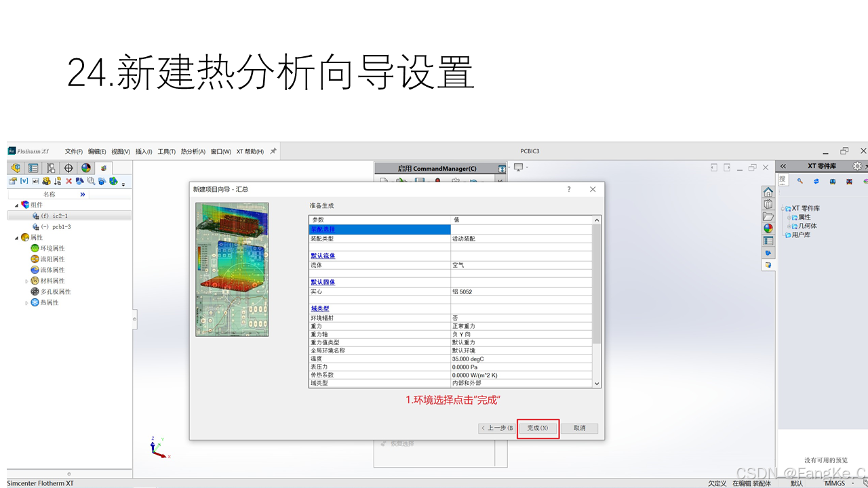Open the 文件(F) menu
Image resolution: width=868 pixels, height=488 pixels.
(74, 151)
